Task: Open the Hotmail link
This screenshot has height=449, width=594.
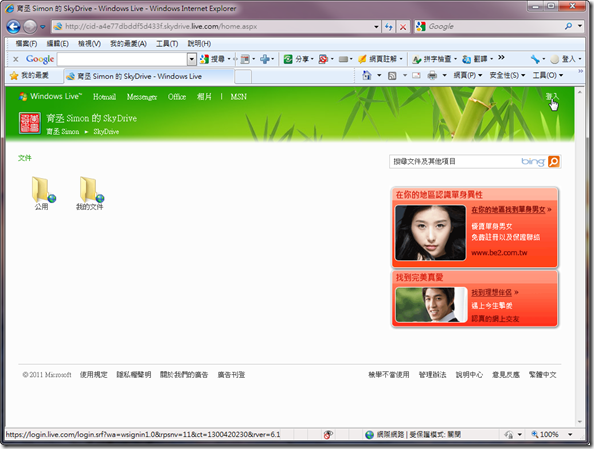Action: pos(105,97)
